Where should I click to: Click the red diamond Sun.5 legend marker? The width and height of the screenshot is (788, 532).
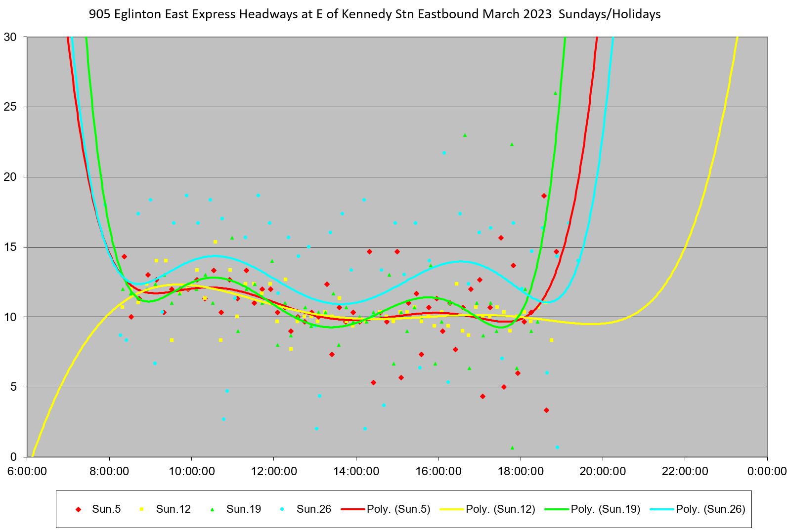[x=78, y=509]
